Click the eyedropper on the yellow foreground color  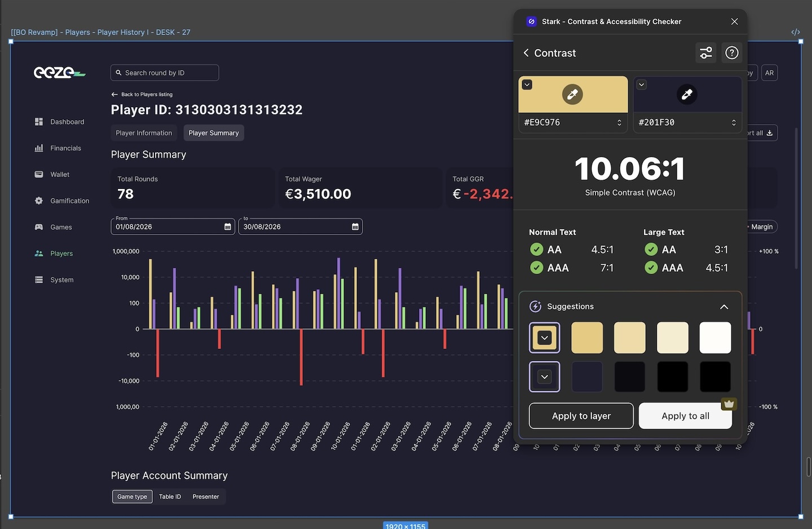[572, 94]
